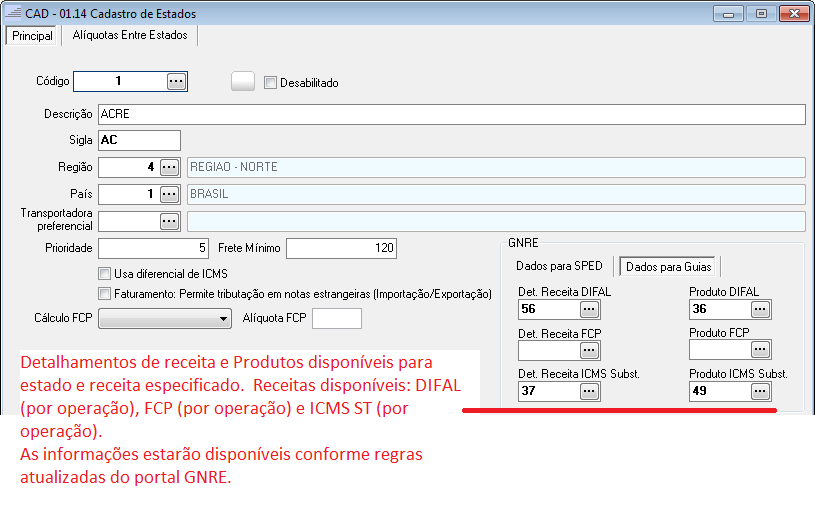Check Faturamento tributação em notas estrangeiras
This screenshot has width=815, height=507.
104,294
